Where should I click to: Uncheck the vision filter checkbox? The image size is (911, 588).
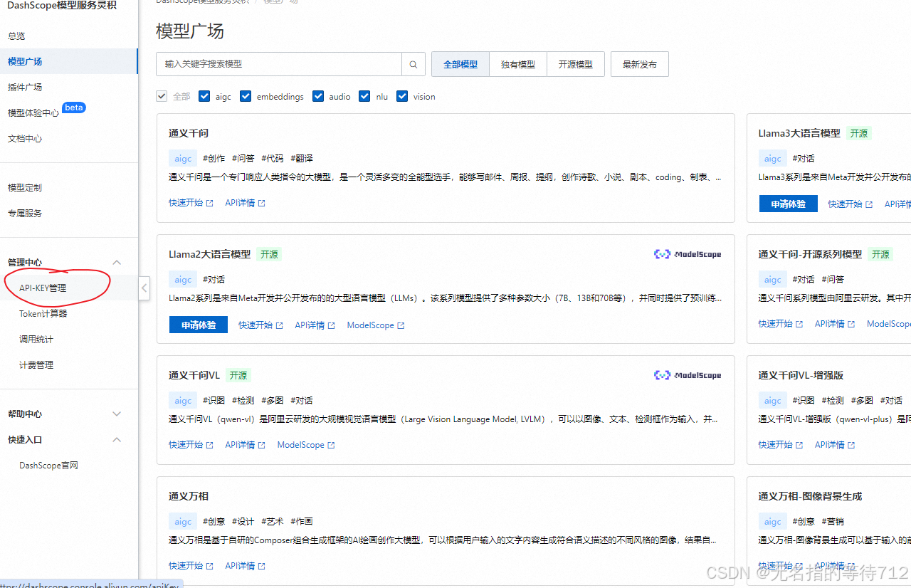pos(402,96)
